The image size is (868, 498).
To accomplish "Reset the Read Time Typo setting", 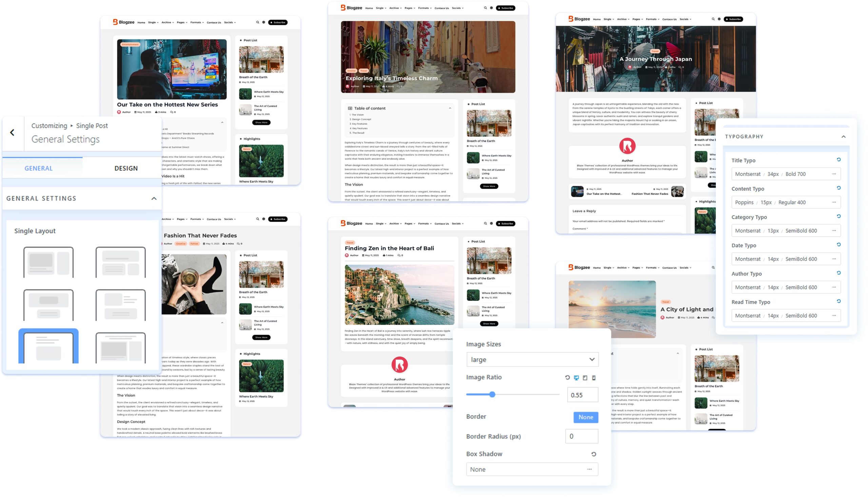I will click(839, 301).
